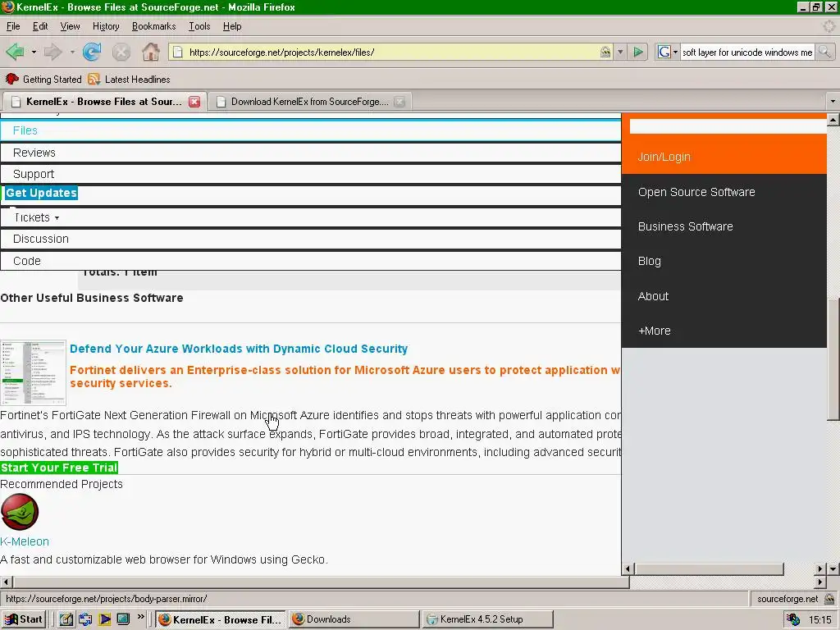Click the lock icon in the address bar
Screen dimensions: 840x630
coord(605,52)
